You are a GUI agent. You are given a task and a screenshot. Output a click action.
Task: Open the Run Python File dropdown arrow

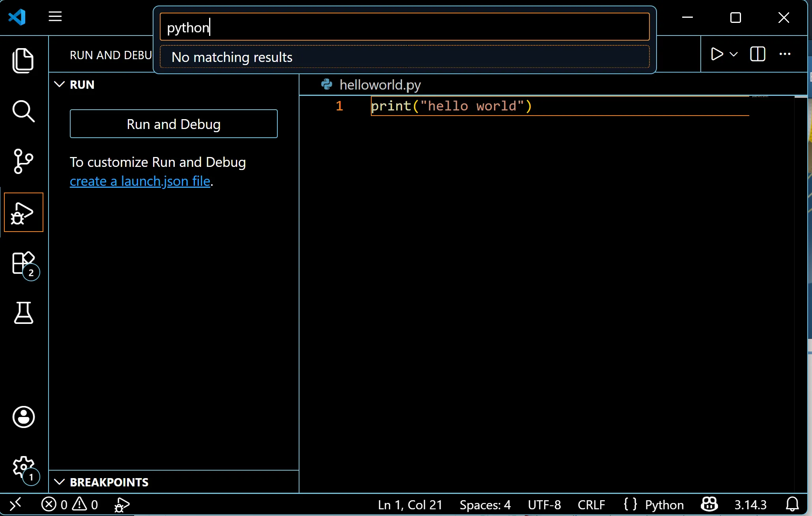point(733,54)
